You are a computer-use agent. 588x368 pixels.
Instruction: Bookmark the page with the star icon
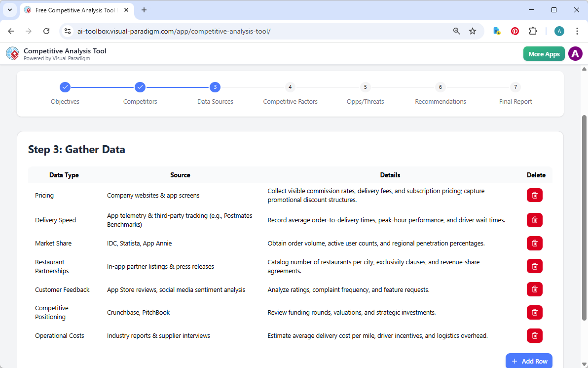click(473, 31)
